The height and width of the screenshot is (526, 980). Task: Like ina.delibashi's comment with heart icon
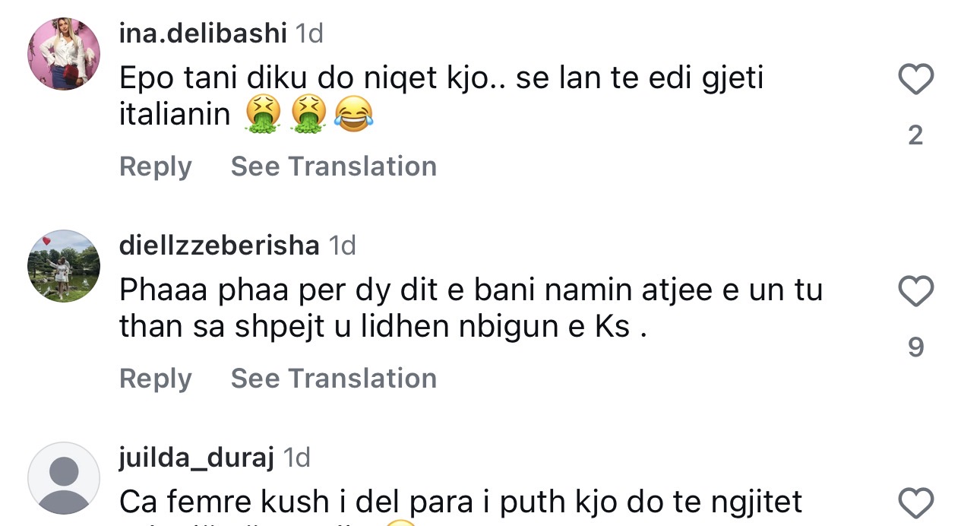[915, 80]
